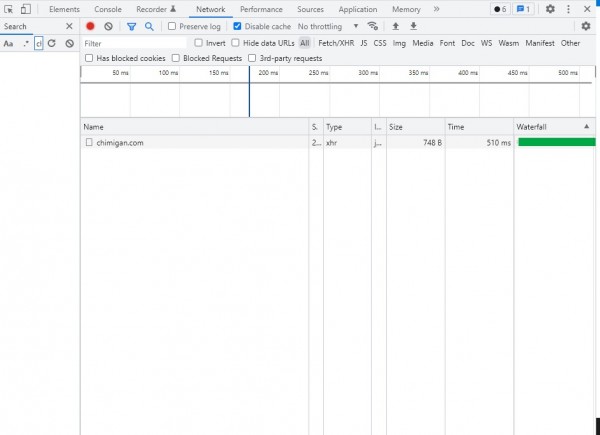Filter requests by Fetch/XHR type
This screenshot has height=435, width=600.
(x=335, y=43)
